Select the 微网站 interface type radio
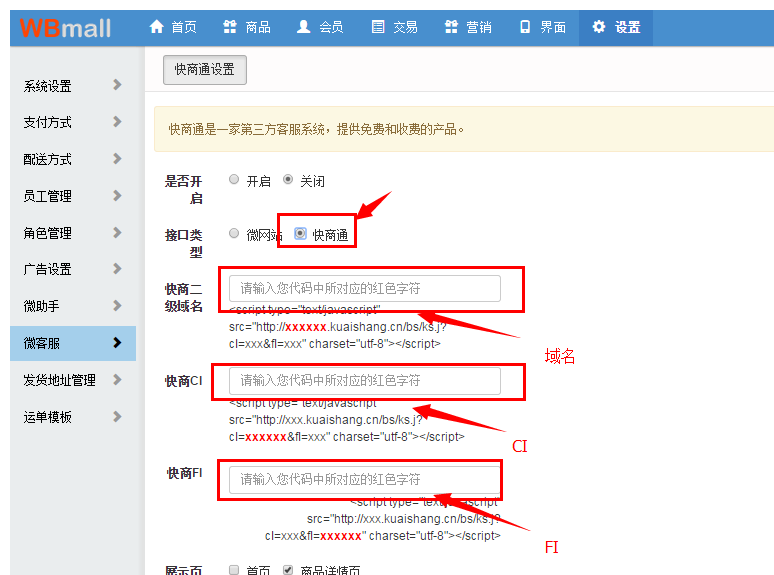 click(x=234, y=234)
